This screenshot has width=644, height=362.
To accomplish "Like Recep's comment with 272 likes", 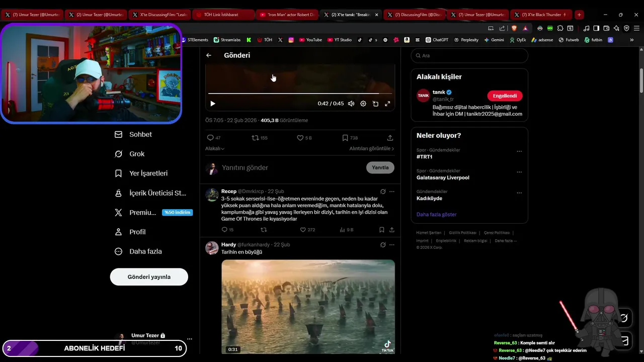I will [307, 230].
